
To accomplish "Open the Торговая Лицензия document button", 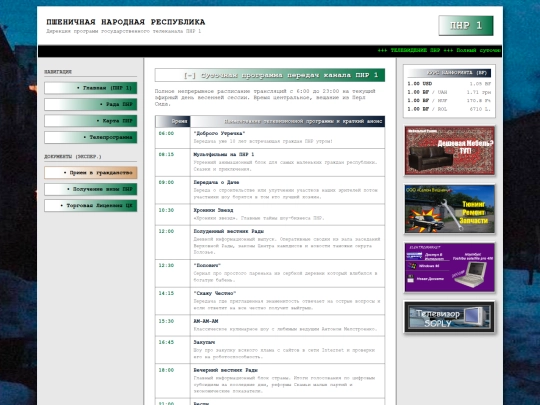I will 91,206.
